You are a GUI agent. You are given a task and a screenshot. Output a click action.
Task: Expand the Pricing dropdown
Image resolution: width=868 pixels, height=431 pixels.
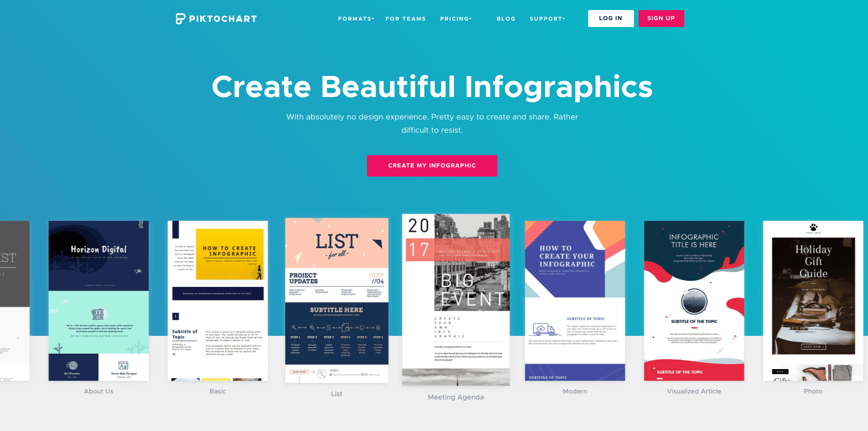click(456, 19)
